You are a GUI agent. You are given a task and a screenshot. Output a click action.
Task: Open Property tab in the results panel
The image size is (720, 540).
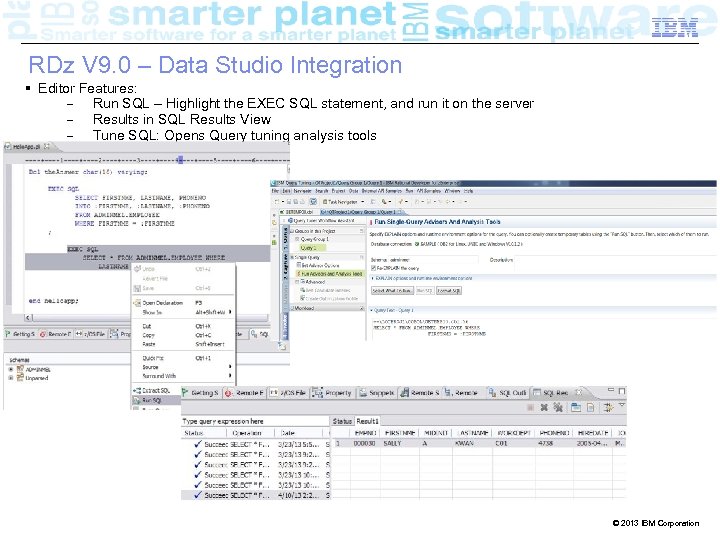pos(332,393)
